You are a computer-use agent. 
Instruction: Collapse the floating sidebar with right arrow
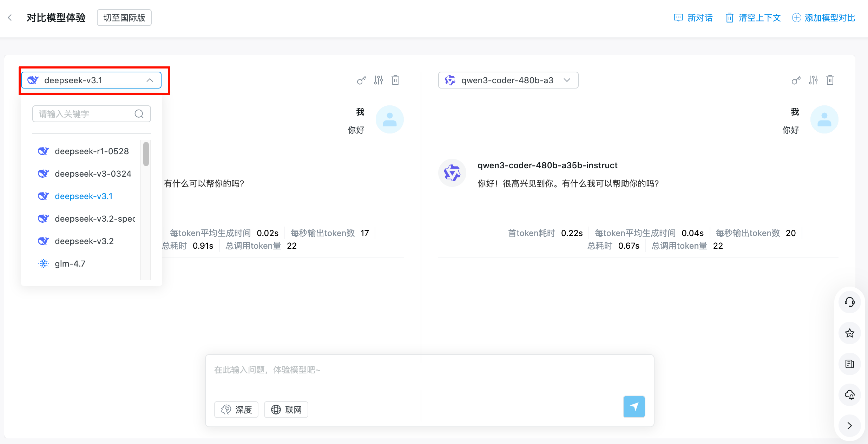(x=849, y=426)
